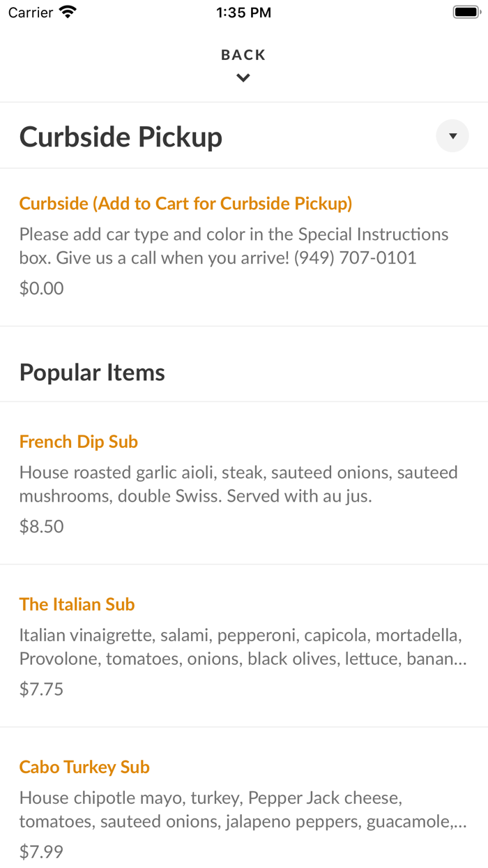The image size is (488, 868).
Task: Tap the clock showing 1:35 PM
Action: coord(243,11)
